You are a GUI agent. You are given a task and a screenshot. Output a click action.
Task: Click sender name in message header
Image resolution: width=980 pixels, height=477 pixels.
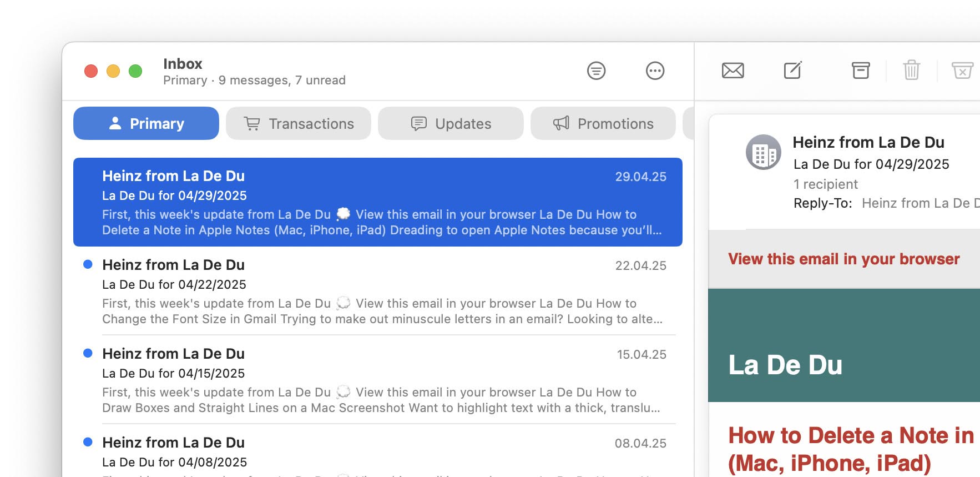tap(868, 143)
